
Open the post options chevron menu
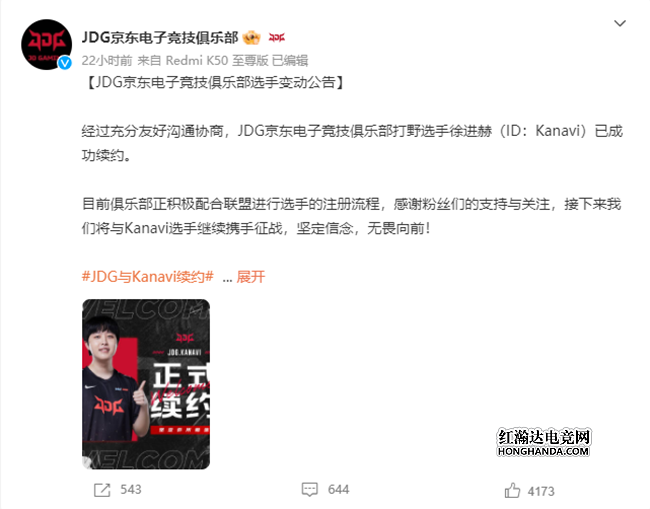click(x=620, y=23)
